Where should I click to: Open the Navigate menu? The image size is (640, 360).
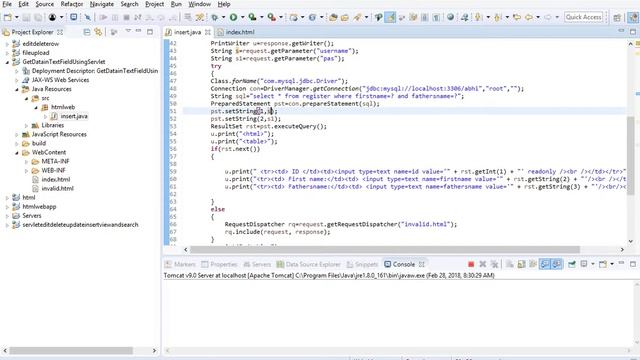(102, 4)
